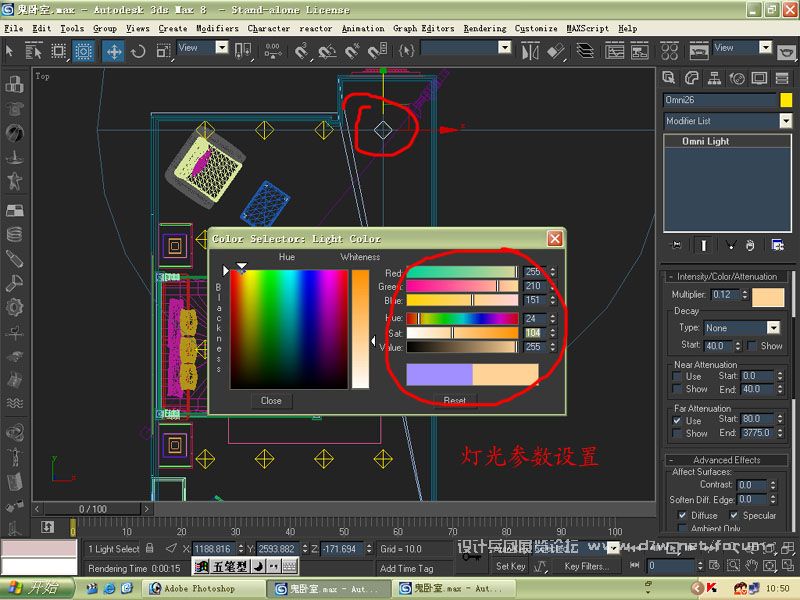Activate the Select Object arrow tool

10,51
